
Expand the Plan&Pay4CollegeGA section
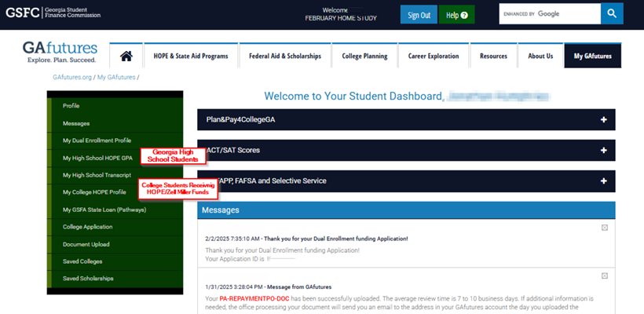[x=406, y=119]
